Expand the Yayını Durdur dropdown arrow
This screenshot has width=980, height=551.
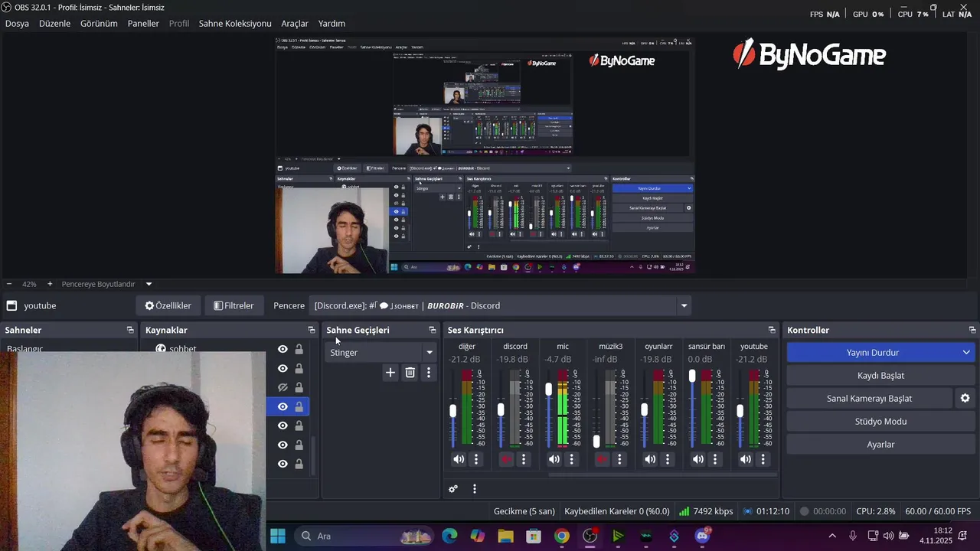[966, 352]
